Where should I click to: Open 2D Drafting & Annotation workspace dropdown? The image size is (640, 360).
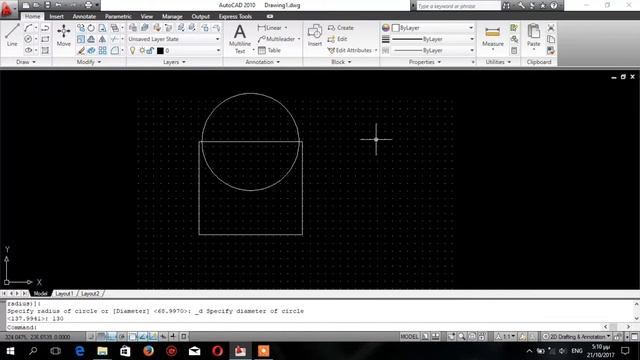click(576, 337)
